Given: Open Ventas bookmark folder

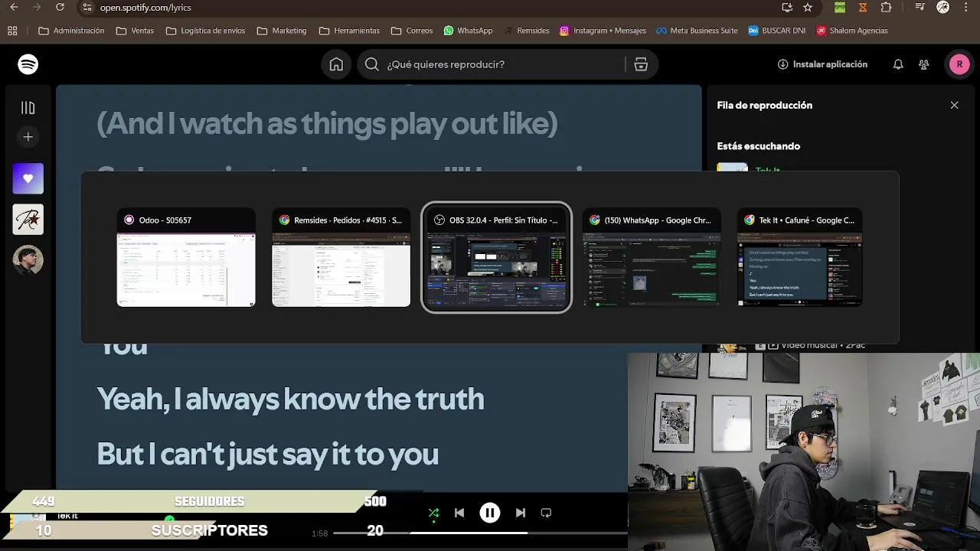Looking at the screenshot, I should tap(135, 31).
